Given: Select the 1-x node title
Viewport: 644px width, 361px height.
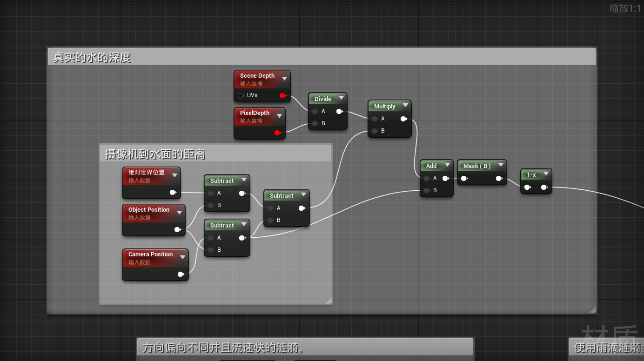Looking at the screenshot, I should (x=531, y=174).
